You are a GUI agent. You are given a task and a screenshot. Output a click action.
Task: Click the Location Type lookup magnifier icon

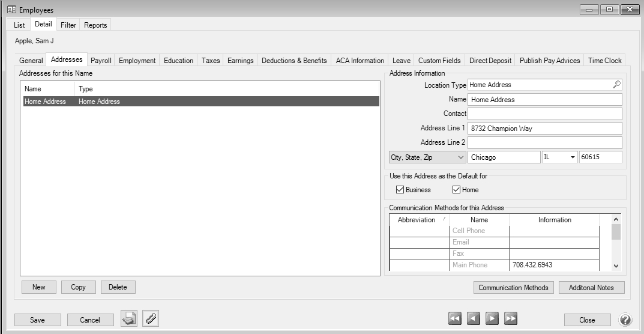tap(616, 85)
